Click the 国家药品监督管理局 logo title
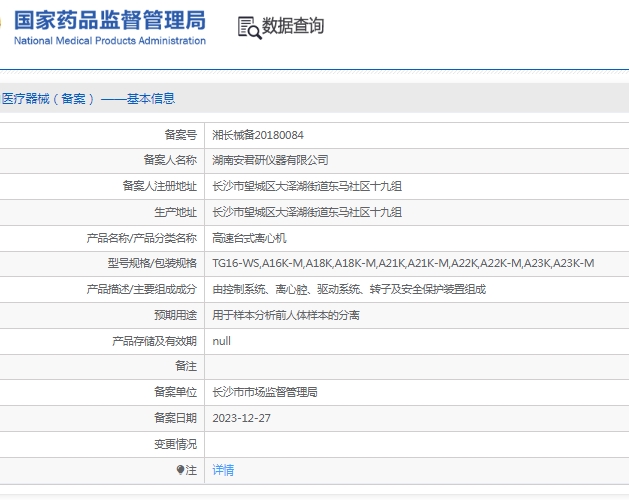The height and width of the screenshot is (500, 629). click(110, 20)
